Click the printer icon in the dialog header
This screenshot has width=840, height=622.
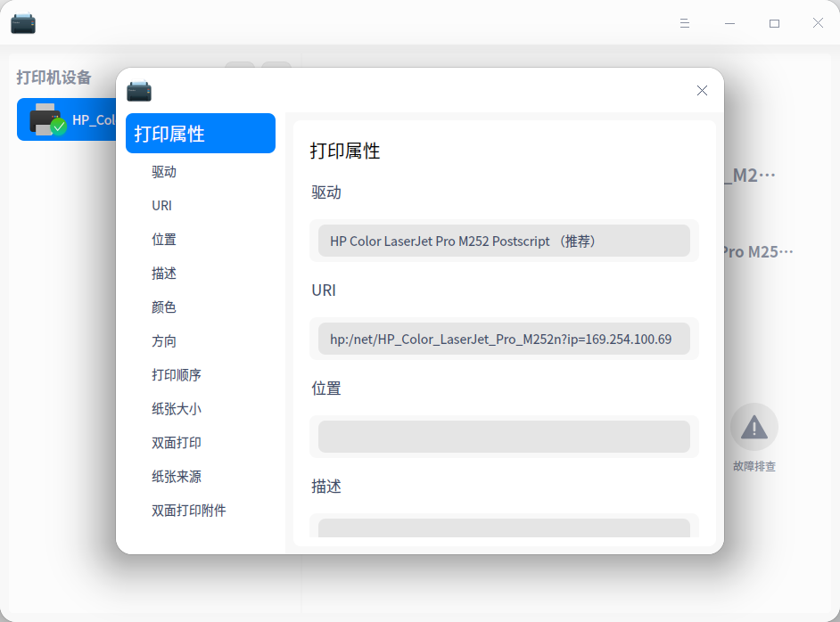click(x=139, y=91)
